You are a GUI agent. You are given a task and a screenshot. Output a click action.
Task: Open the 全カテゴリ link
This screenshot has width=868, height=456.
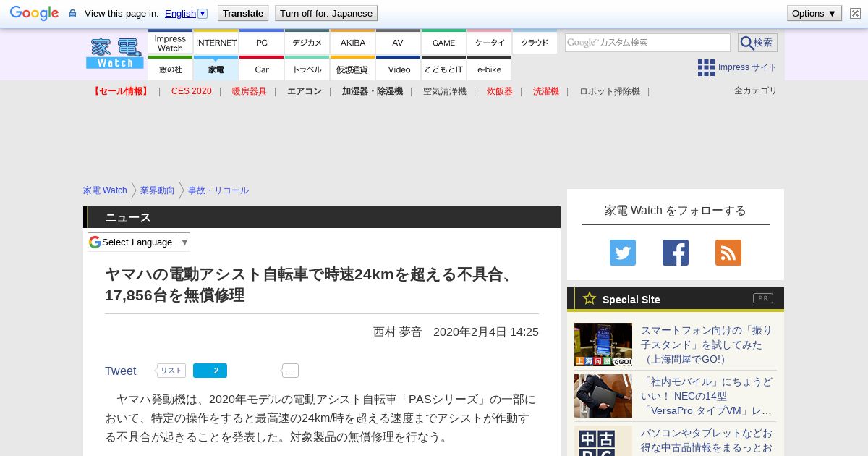756,90
